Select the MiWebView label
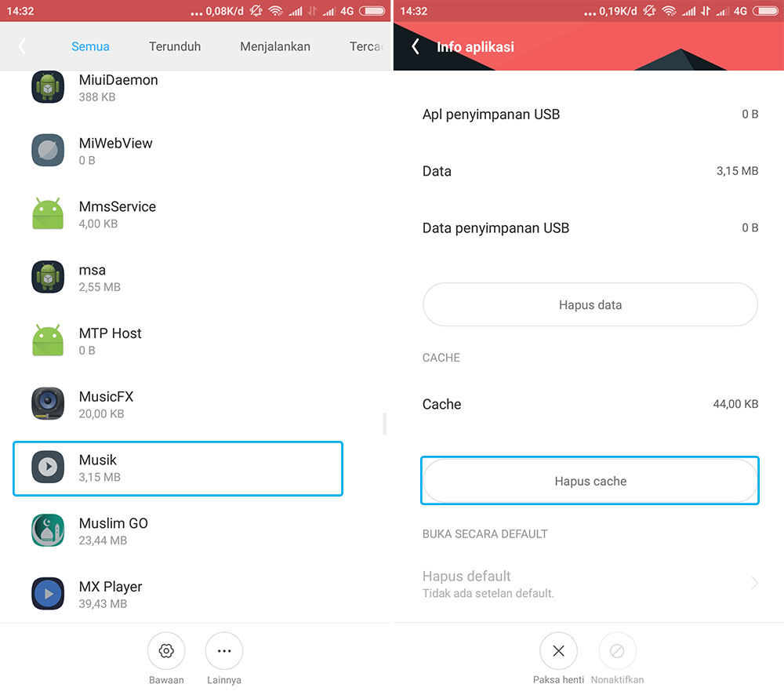The width and height of the screenshot is (784, 695). pos(115,143)
